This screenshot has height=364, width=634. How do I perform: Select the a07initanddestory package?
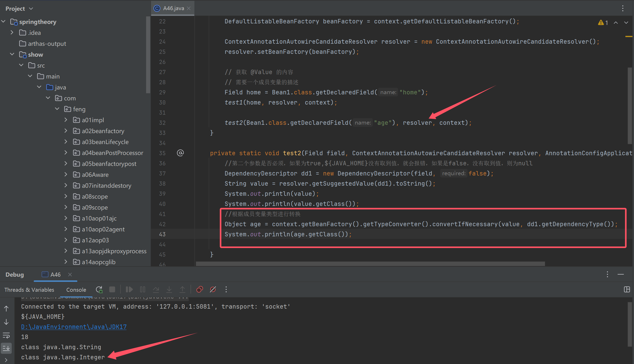106,185
